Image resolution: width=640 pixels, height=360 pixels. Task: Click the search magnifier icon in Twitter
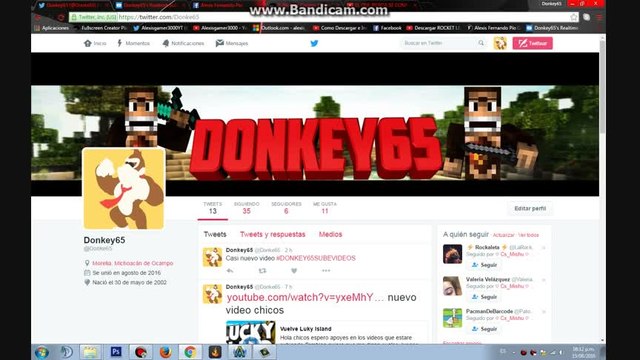pyautogui.click(x=481, y=43)
